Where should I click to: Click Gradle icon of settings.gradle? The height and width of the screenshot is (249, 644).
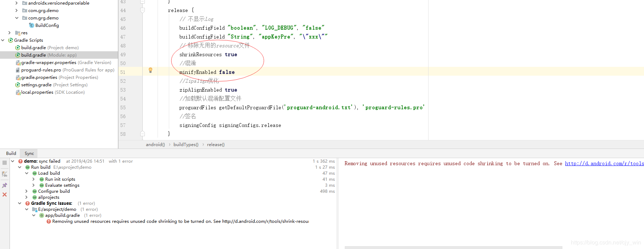tap(18, 85)
